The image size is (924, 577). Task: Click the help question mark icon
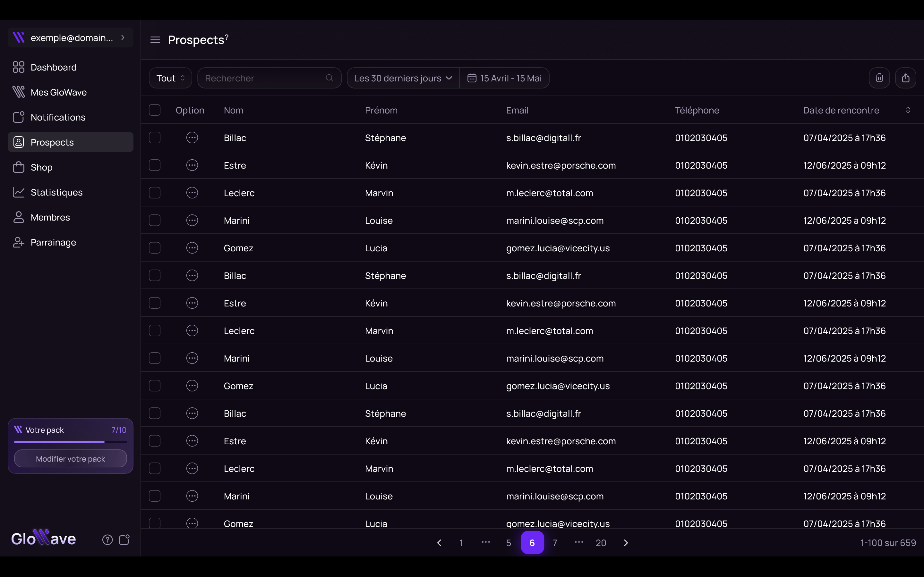[x=107, y=539]
